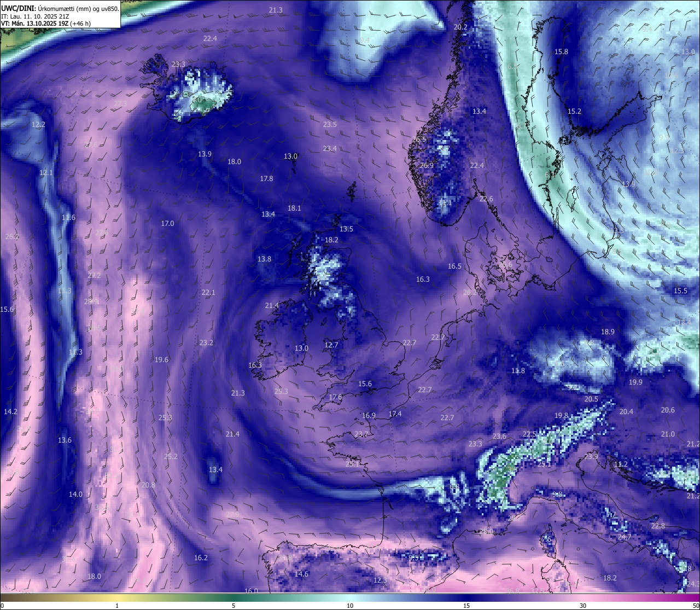This screenshot has width=700, height=610.
Task: Click the 23.6 value over eastern France
Action: [499, 437]
